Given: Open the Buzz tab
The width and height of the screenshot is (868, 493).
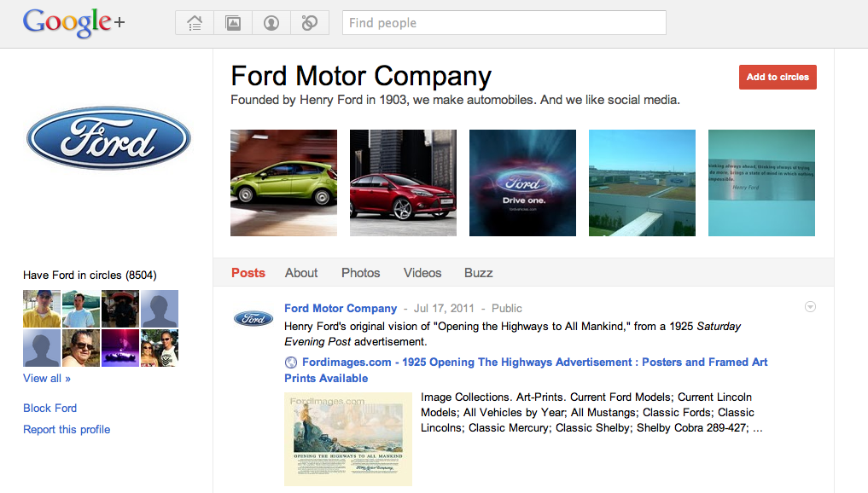Looking at the screenshot, I should [478, 273].
